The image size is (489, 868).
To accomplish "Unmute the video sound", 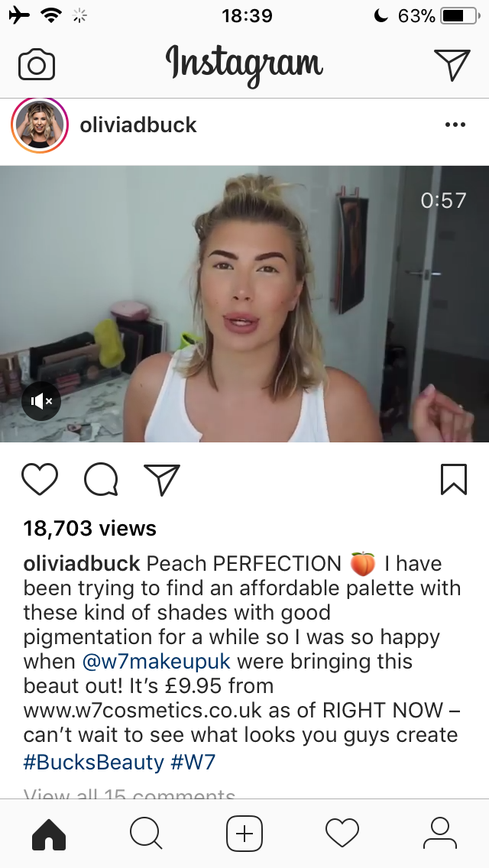I will coord(41,401).
